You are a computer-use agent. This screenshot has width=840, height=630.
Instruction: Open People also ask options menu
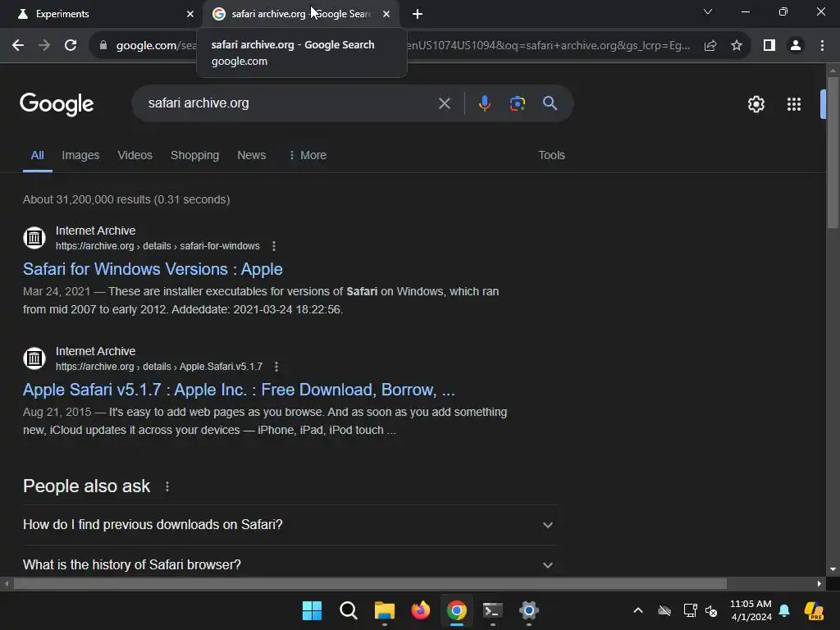click(x=167, y=486)
